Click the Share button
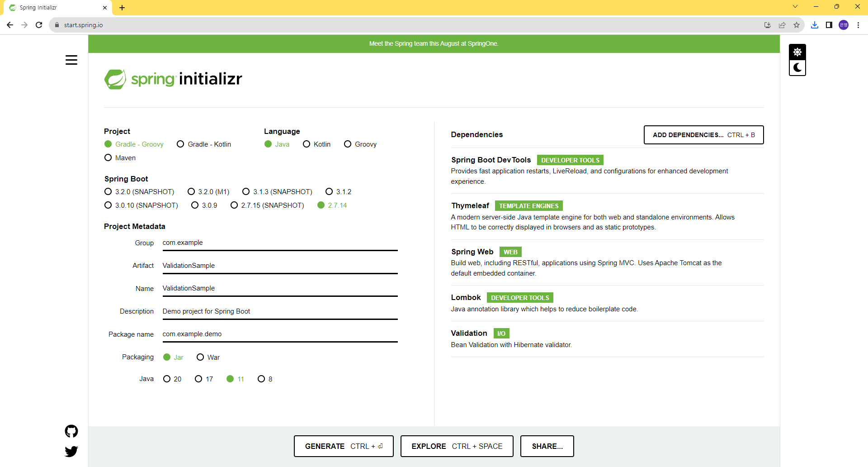Viewport: 868px width, 467px height. tap(547, 446)
